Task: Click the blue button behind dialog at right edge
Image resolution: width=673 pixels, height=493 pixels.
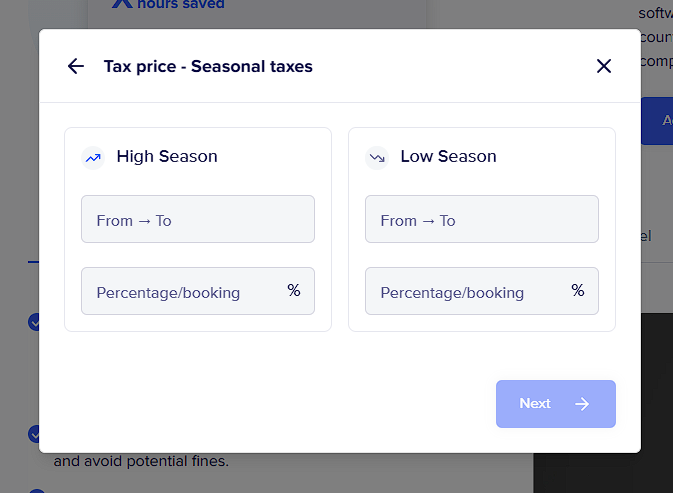Action: pos(657,121)
